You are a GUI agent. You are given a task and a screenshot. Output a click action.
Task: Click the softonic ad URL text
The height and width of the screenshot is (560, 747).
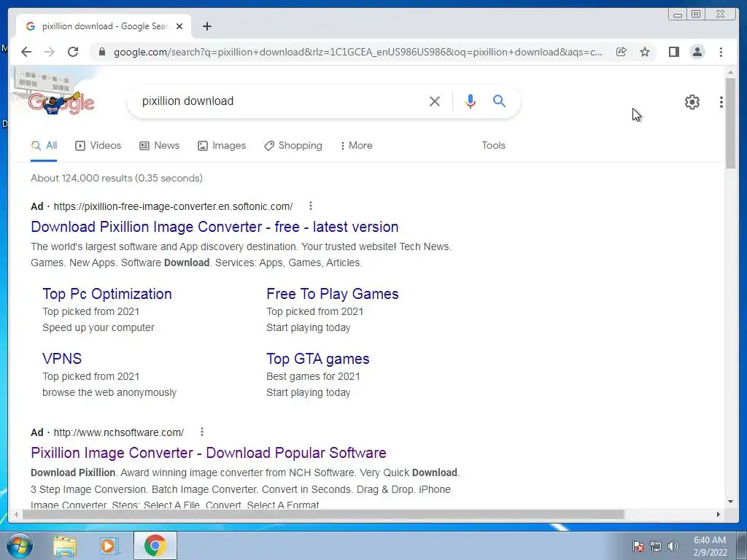173,206
